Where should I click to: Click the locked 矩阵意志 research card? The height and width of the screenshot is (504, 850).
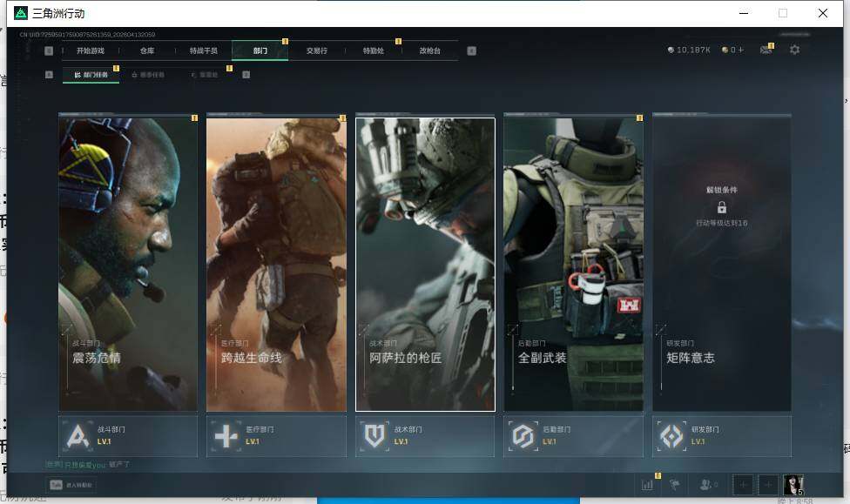point(722,265)
